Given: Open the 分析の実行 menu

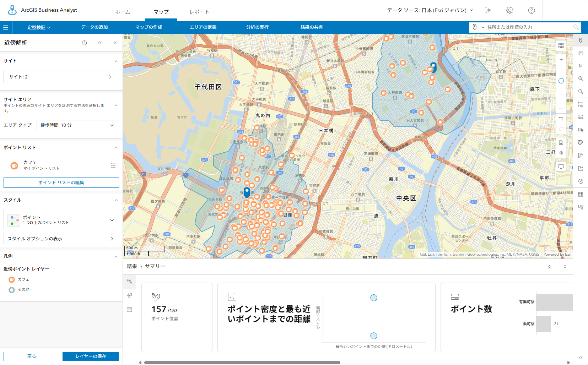Looking at the screenshot, I should [x=257, y=27].
